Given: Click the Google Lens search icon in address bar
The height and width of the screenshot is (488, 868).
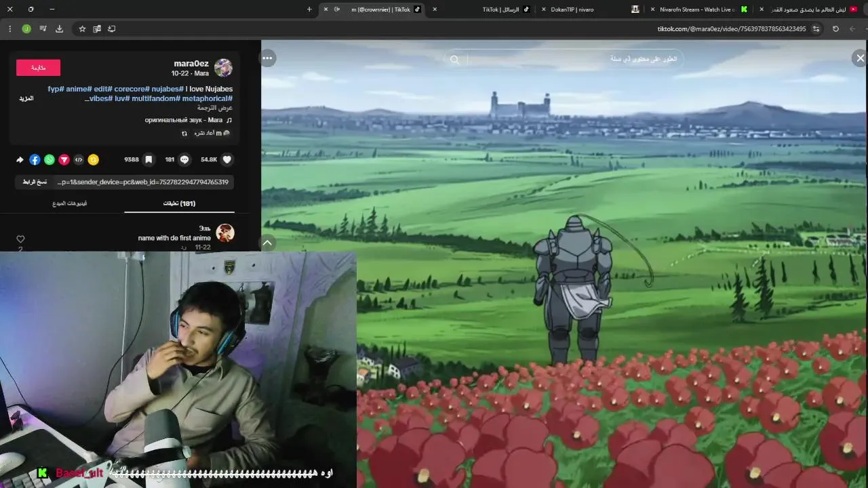Looking at the screenshot, I should [x=97, y=28].
